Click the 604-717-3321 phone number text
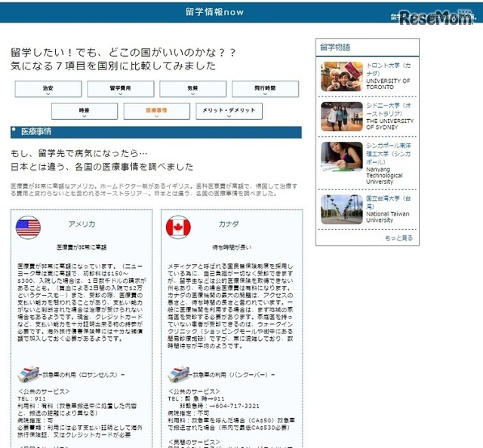 click(238, 406)
